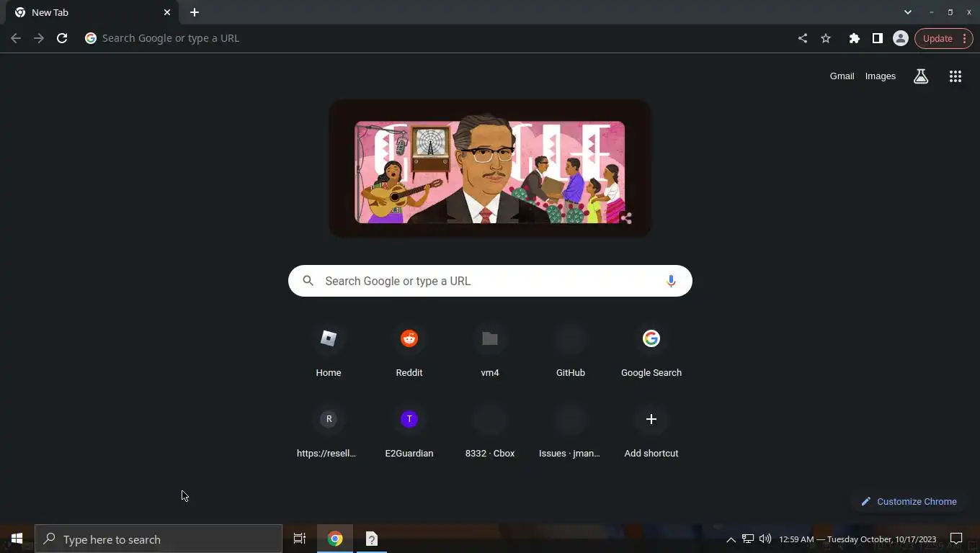The width and height of the screenshot is (980, 553).
Task: Click the address bar URL field
Action: click(x=440, y=38)
